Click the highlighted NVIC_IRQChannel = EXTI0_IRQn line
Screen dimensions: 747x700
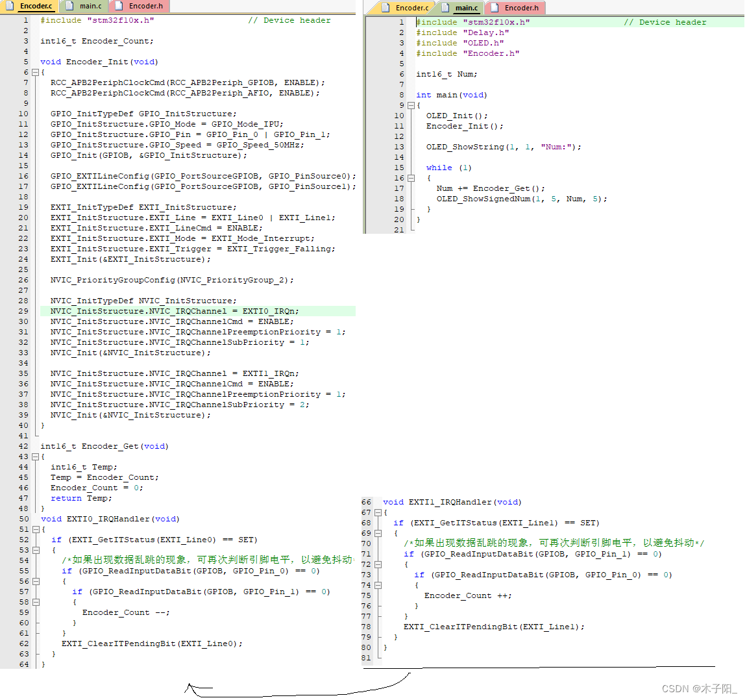click(x=175, y=311)
